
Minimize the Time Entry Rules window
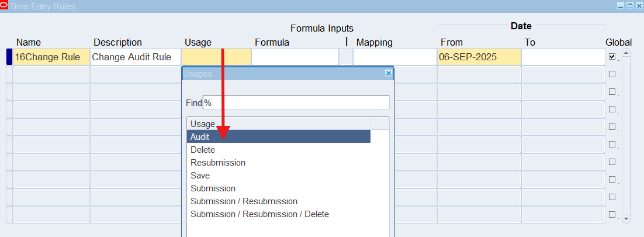(x=621, y=6)
